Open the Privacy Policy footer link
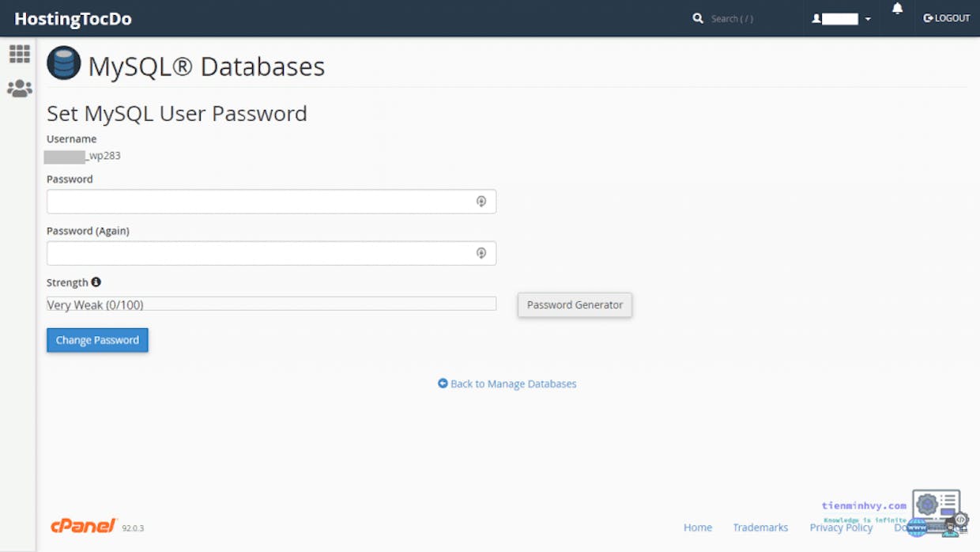The image size is (980, 552). tap(841, 527)
